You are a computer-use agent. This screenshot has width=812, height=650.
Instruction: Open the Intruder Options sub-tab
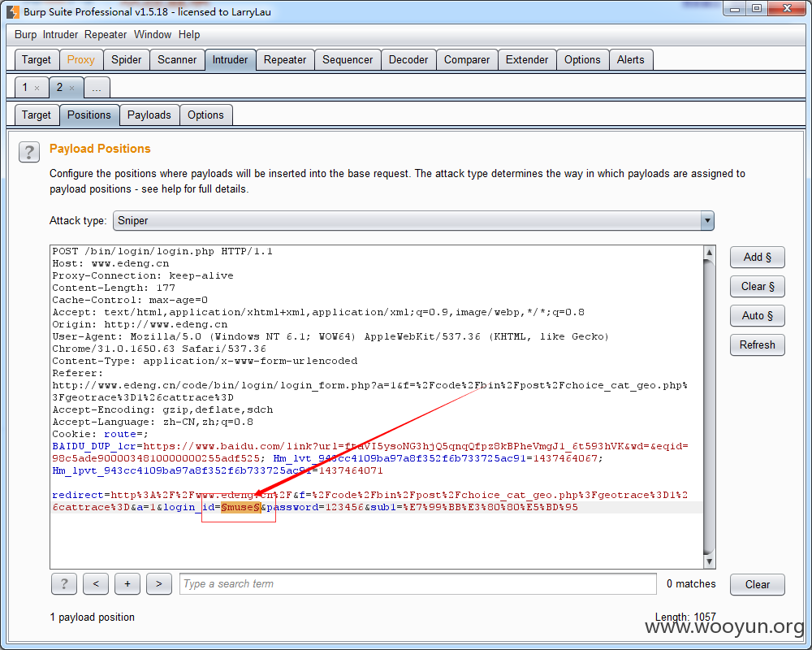(x=205, y=115)
